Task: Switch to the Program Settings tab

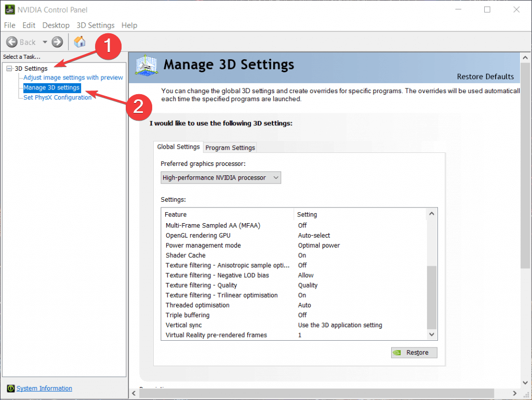Action: tap(230, 148)
